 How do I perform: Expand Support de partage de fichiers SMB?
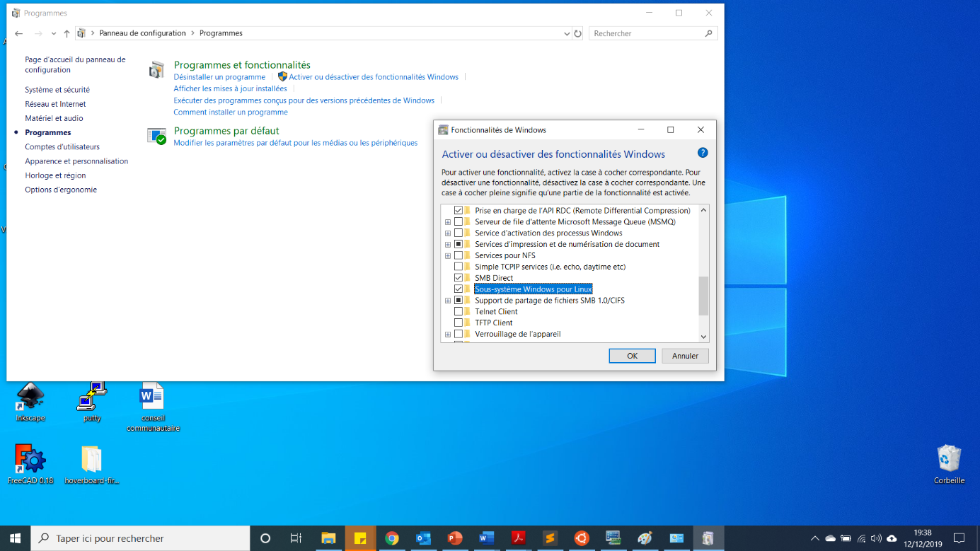click(x=448, y=301)
